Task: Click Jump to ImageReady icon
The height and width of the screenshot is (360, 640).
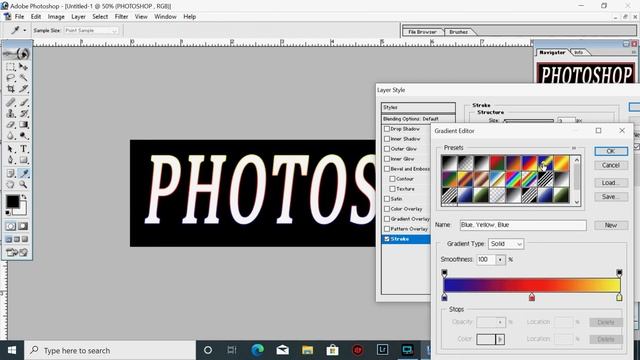Action: [17, 253]
